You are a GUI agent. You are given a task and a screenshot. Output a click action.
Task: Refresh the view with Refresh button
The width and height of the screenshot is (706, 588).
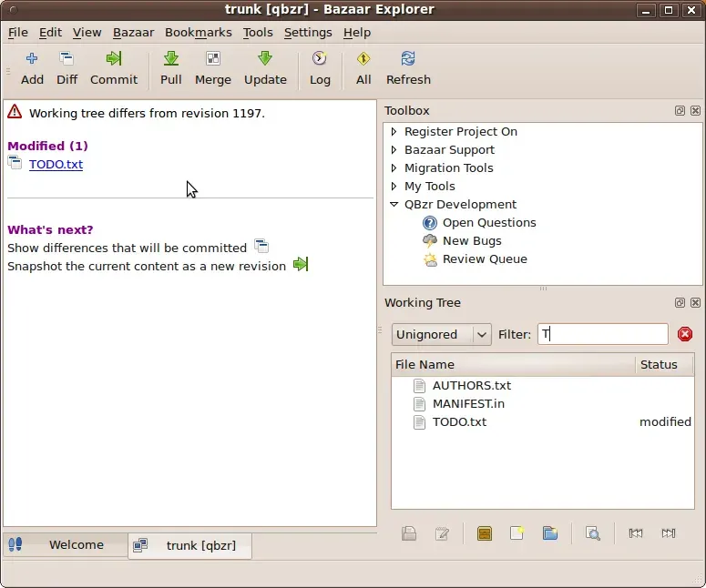(408, 68)
